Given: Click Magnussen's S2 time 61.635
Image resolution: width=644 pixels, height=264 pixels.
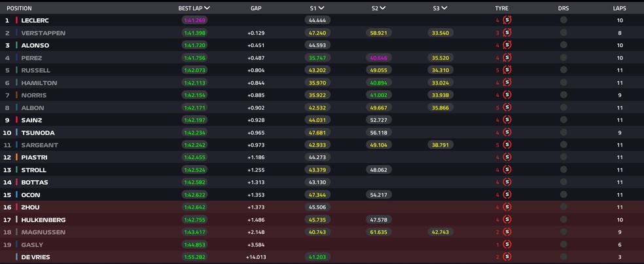Looking at the screenshot, I should pos(379,233).
